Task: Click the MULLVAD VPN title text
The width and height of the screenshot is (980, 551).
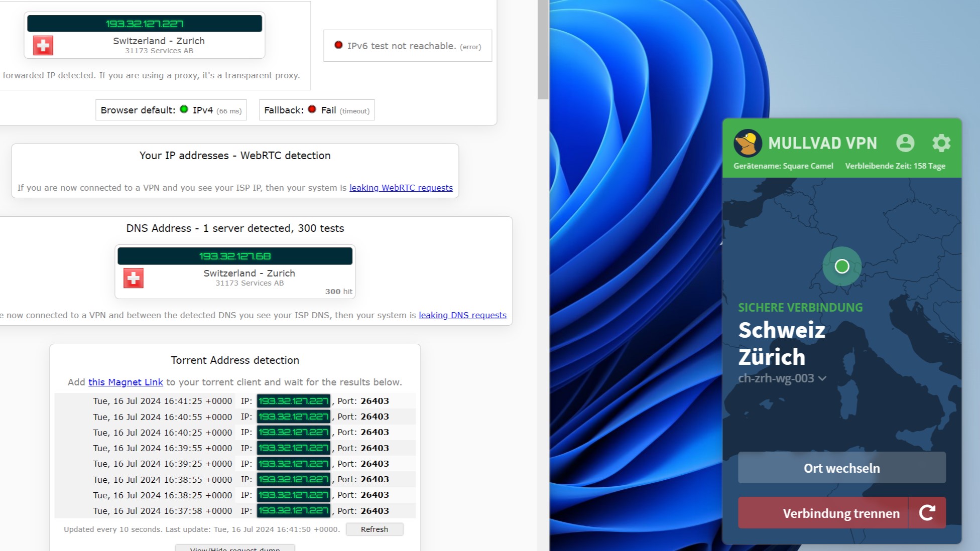Action: pos(822,143)
